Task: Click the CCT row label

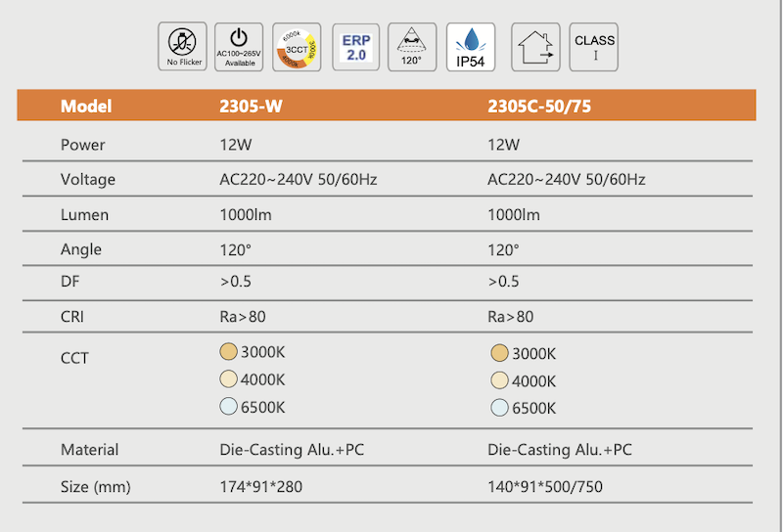Action: coord(74,358)
